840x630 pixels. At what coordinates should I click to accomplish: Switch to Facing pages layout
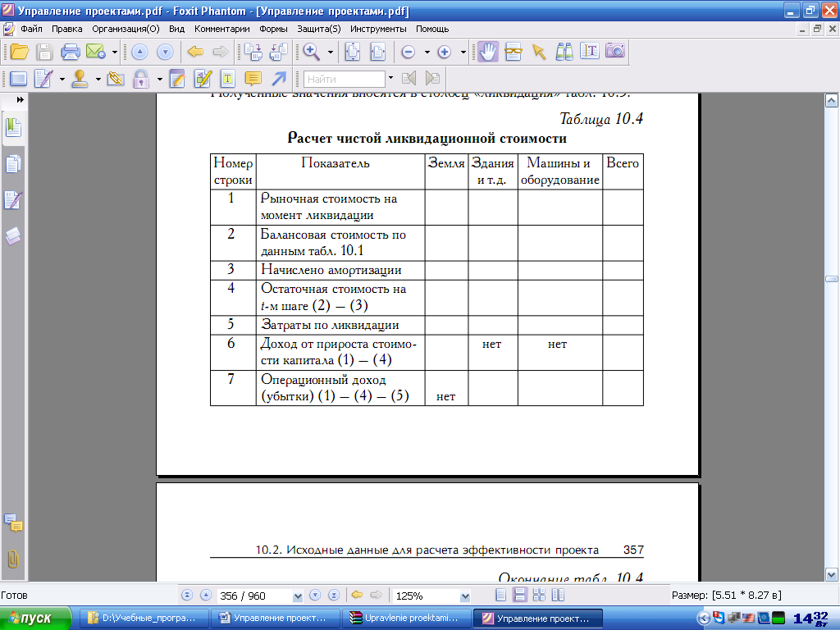pos(558,596)
